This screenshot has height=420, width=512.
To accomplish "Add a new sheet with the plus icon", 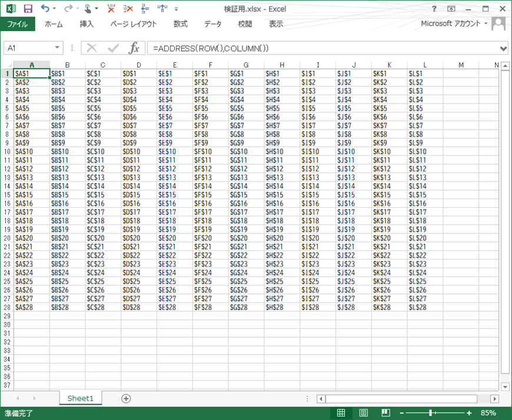I will 126,398.
